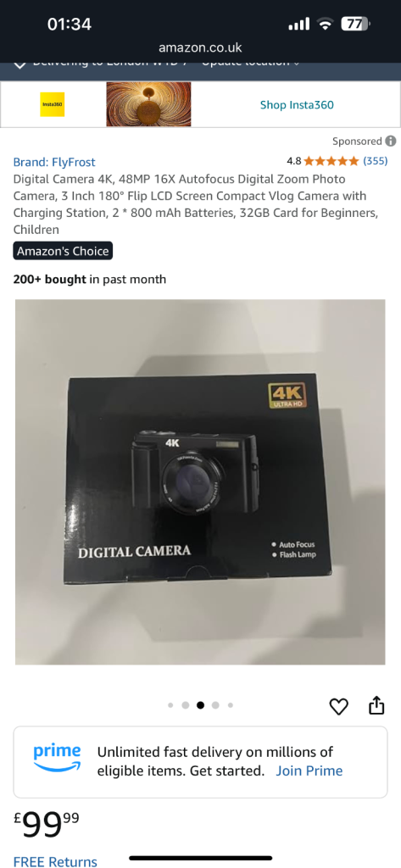Viewport: 401px width, 868px height.
Task: Tap the Wi-Fi status icon
Action: click(x=325, y=24)
